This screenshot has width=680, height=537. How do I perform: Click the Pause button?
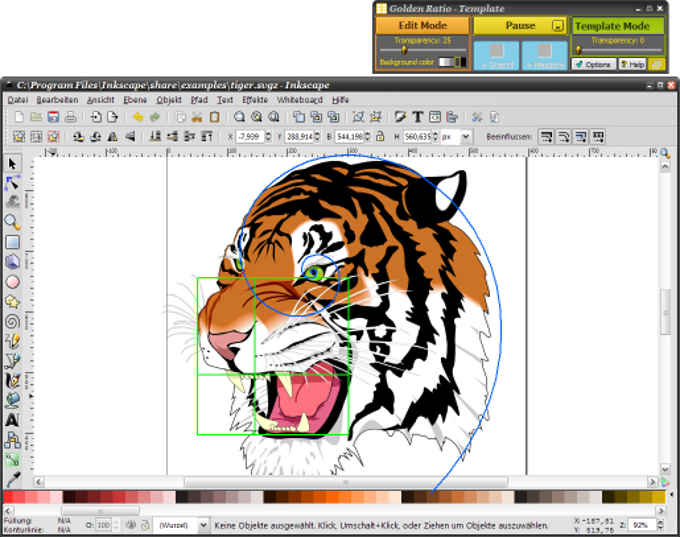(520, 26)
